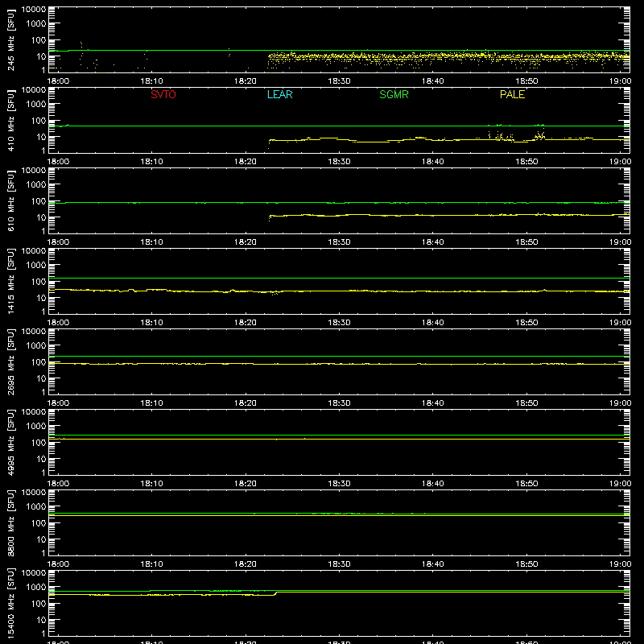
Task: Click the 10 y-tick on 15400 MHz plot
Action: [x=41, y=620]
